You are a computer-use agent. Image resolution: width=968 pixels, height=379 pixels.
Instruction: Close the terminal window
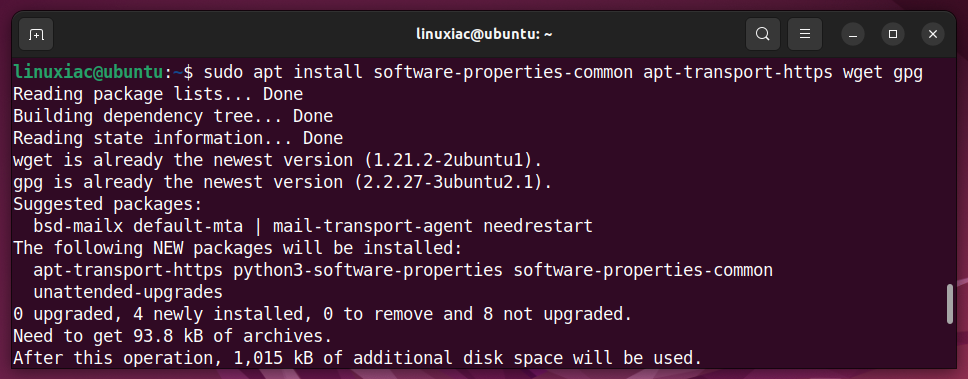[x=933, y=35]
